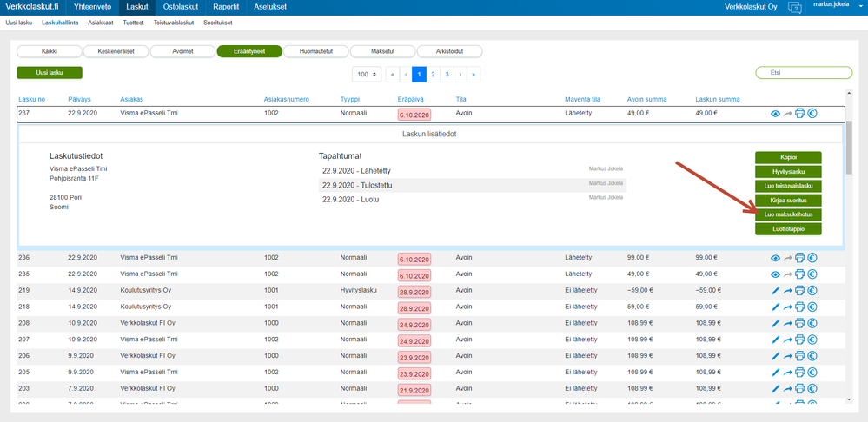Filter by Maksetut invoices
Viewport: 868px width, 422px height.
point(382,51)
